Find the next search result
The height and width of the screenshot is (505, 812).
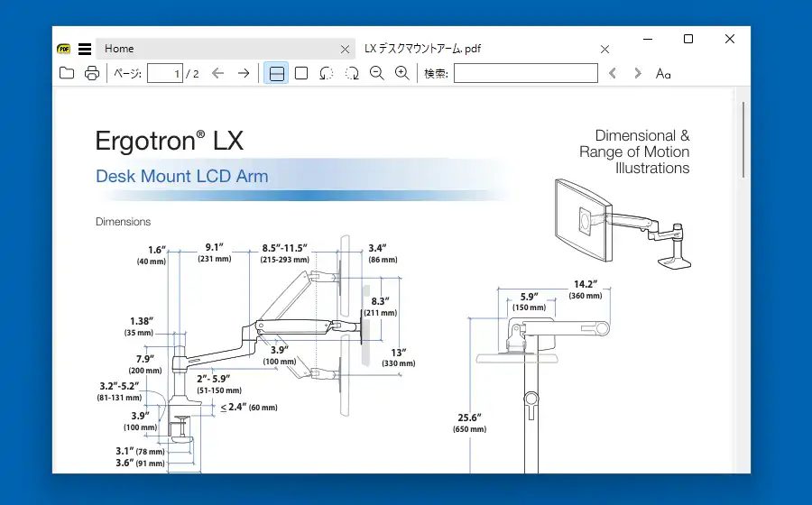pos(638,73)
